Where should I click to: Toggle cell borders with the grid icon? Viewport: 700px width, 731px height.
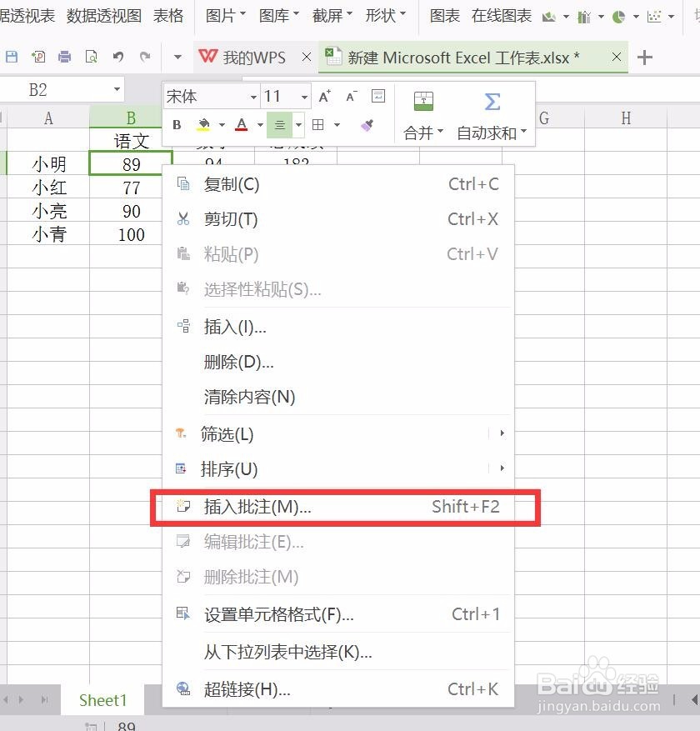coord(317,124)
